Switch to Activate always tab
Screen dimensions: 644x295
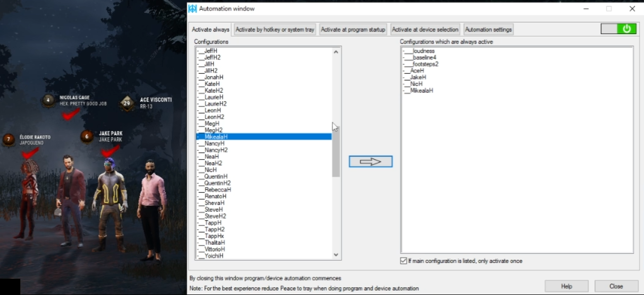click(x=211, y=29)
